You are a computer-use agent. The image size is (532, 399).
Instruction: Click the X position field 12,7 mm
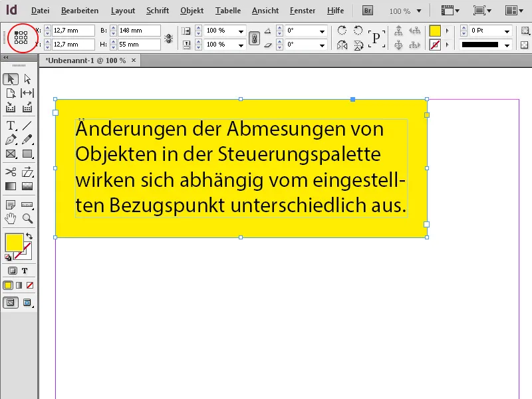[73, 31]
